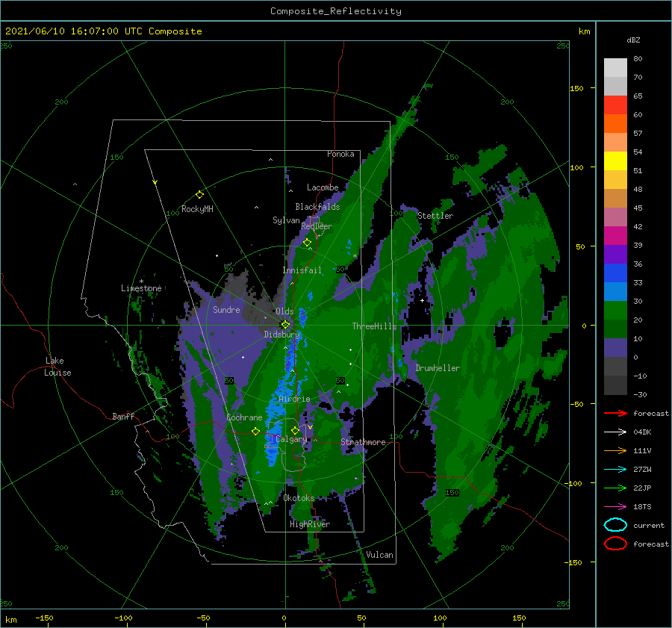Click the current legend label
The height and width of the screenshot is (628, 672).
coord(649,526)
